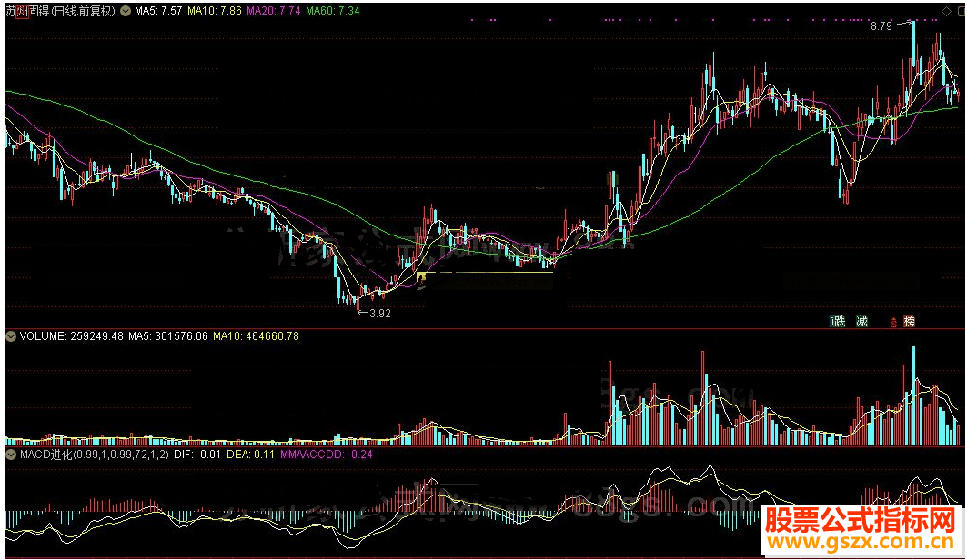
Task: Click the 减 event marker
Action: 861,321
